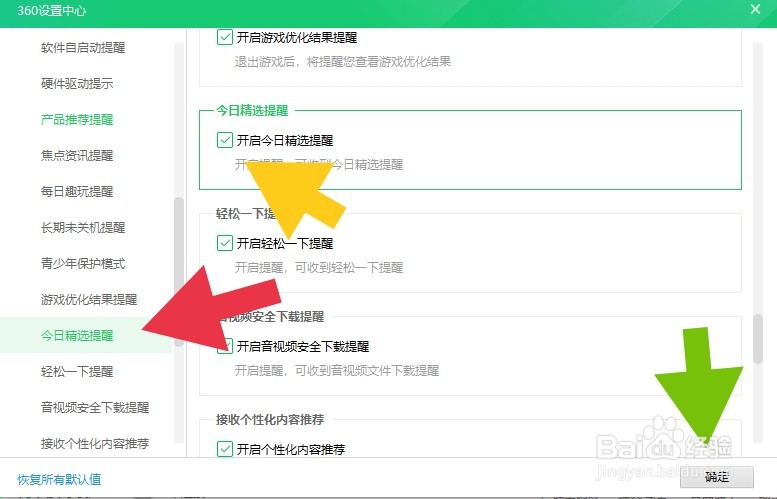This screenshot has width=777, height=499.
Task: Select 游戏优化结果提醒 in sidebar
Action: click(89, 299)
